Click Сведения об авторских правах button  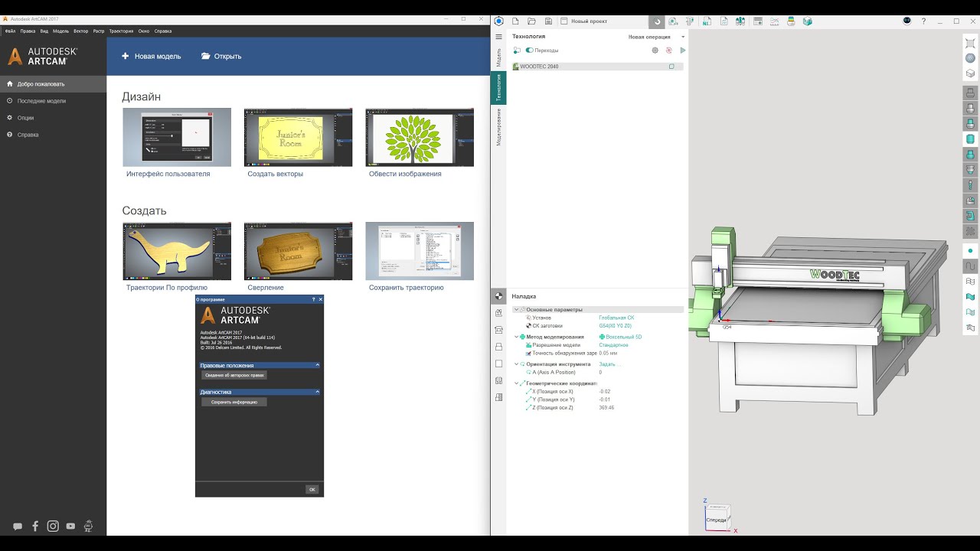coord(234,376)
